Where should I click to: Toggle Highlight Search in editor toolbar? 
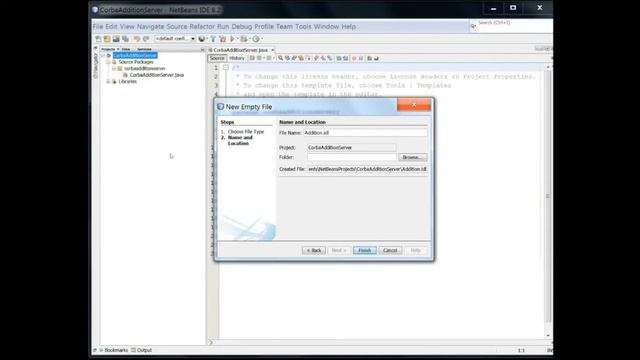(301, 58)
